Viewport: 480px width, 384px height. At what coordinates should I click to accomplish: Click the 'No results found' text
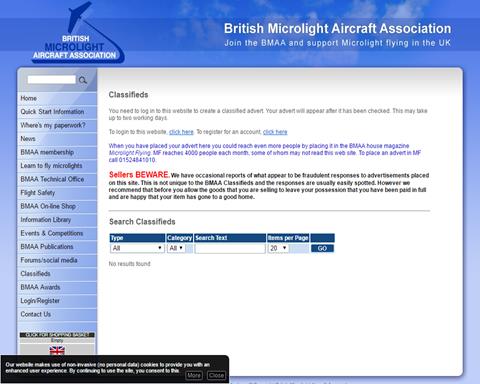[x=129, y=264]
